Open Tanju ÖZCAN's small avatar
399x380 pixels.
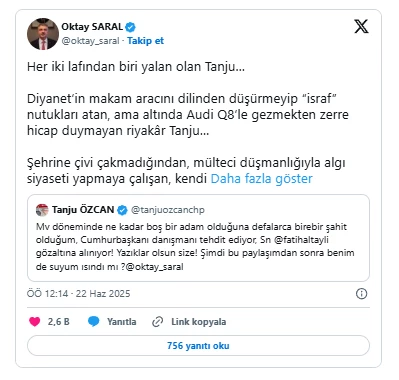(42, 210)
